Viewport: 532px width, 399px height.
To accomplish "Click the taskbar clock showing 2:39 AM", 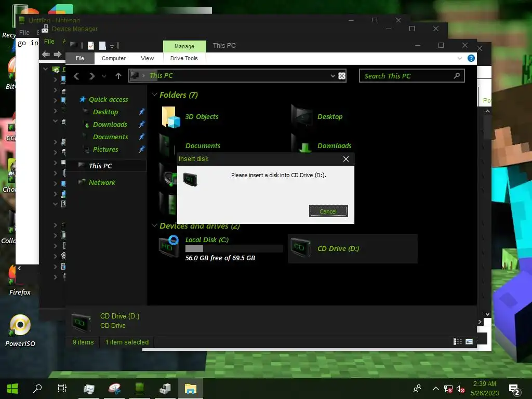I will coord(485,389).
